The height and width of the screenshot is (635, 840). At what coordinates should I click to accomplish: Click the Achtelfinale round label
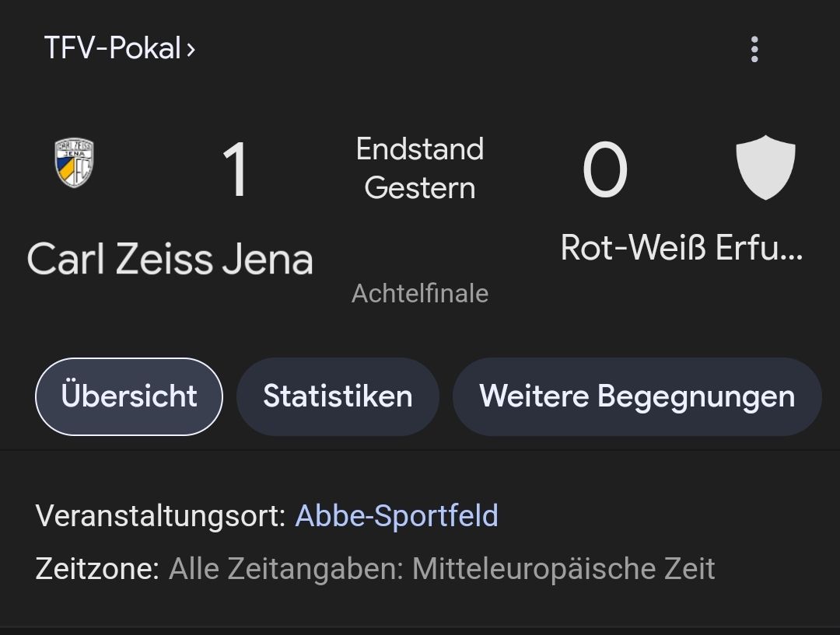tap(420, 293)
